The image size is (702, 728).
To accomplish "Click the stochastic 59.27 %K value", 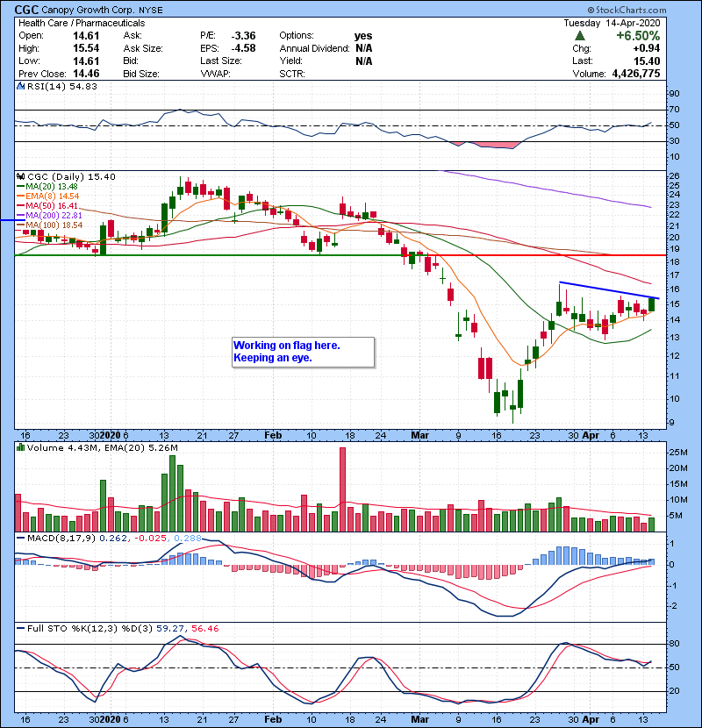I will [169, 628].
